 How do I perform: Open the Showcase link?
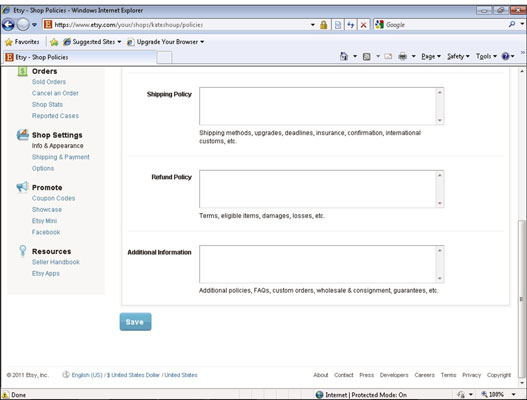(47, 210)
